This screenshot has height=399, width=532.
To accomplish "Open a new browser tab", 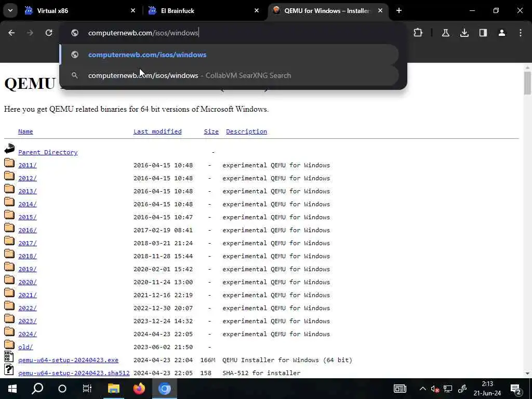I will 399,10.
